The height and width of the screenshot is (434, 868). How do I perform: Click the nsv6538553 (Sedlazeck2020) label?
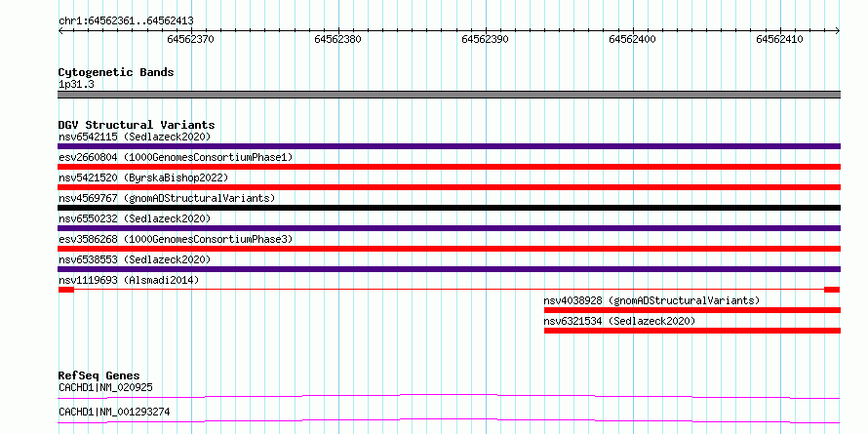(x=135, y=259)
